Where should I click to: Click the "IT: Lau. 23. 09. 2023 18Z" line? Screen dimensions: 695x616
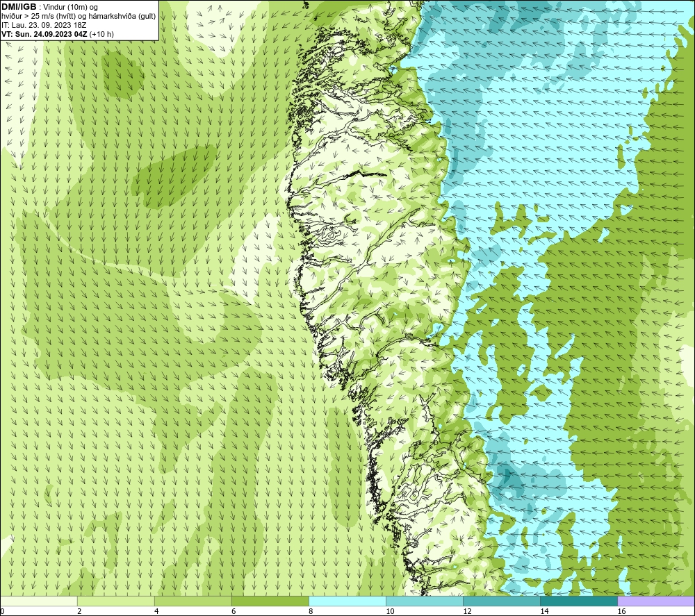pyautogui.click(x=44, y=25)
